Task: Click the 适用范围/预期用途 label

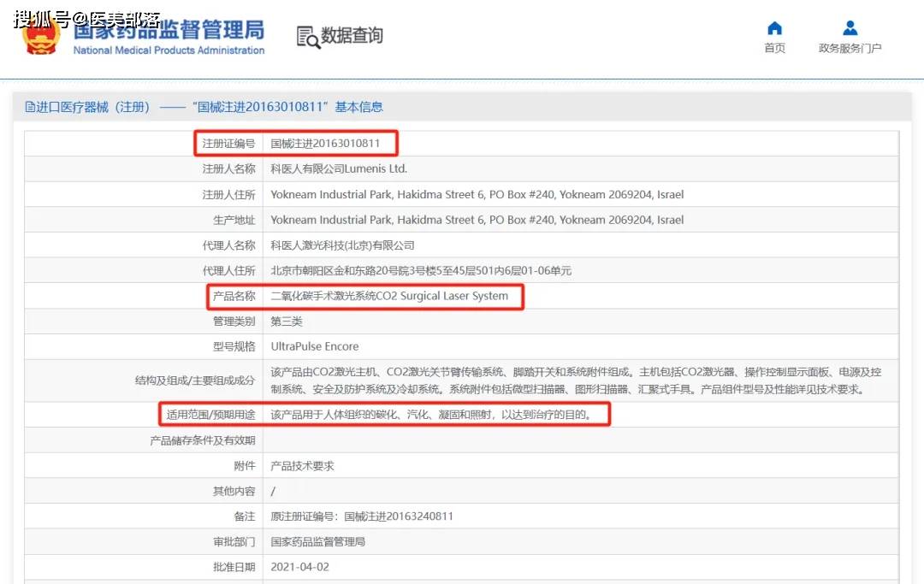Action: [x=210, y=415]
